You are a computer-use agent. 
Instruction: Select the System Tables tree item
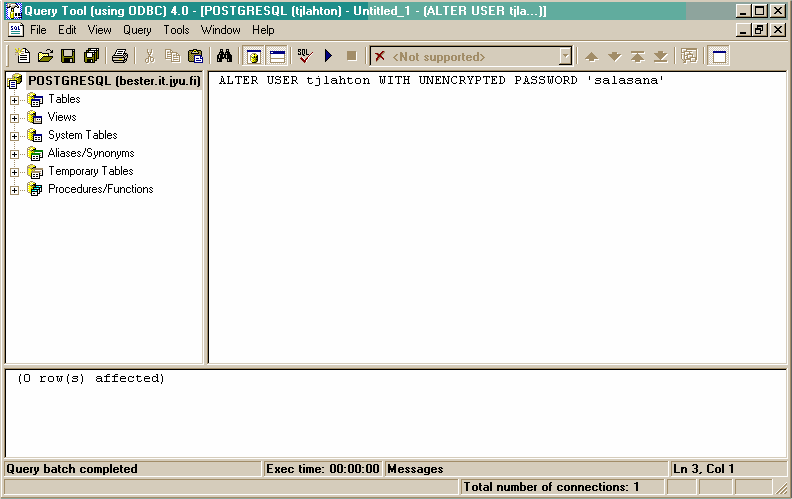(83, 135)
